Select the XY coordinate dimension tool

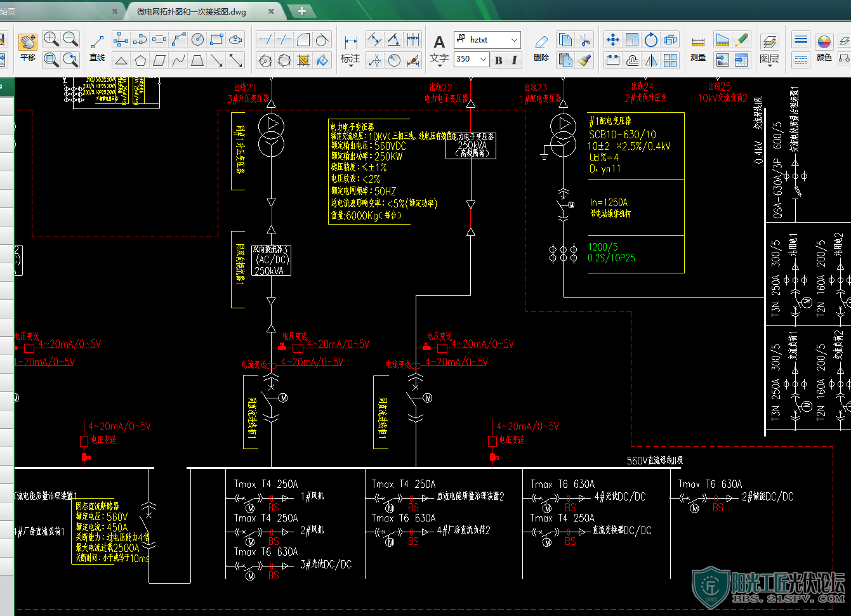point(375,60)
